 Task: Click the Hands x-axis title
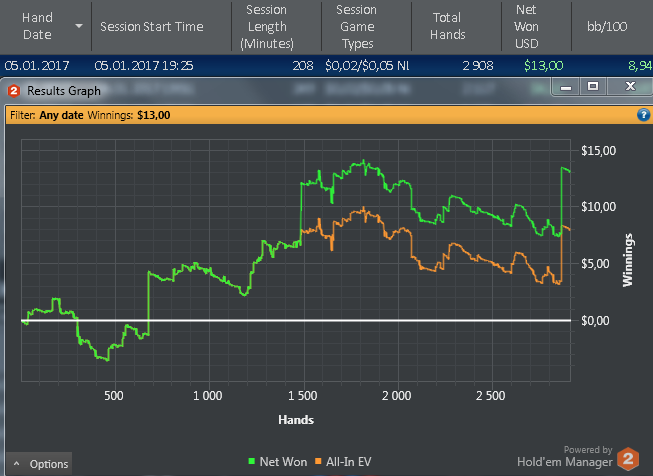point(296,419)
